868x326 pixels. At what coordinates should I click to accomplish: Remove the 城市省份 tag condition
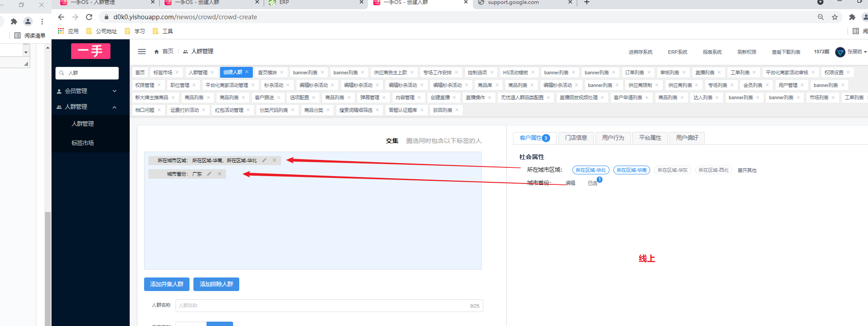pyautogui.click(x=220, y=174)
